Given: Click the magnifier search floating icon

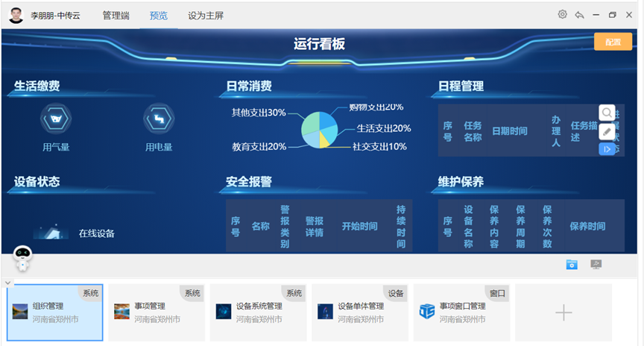Looking at the screenshot, I should point(607,113).
